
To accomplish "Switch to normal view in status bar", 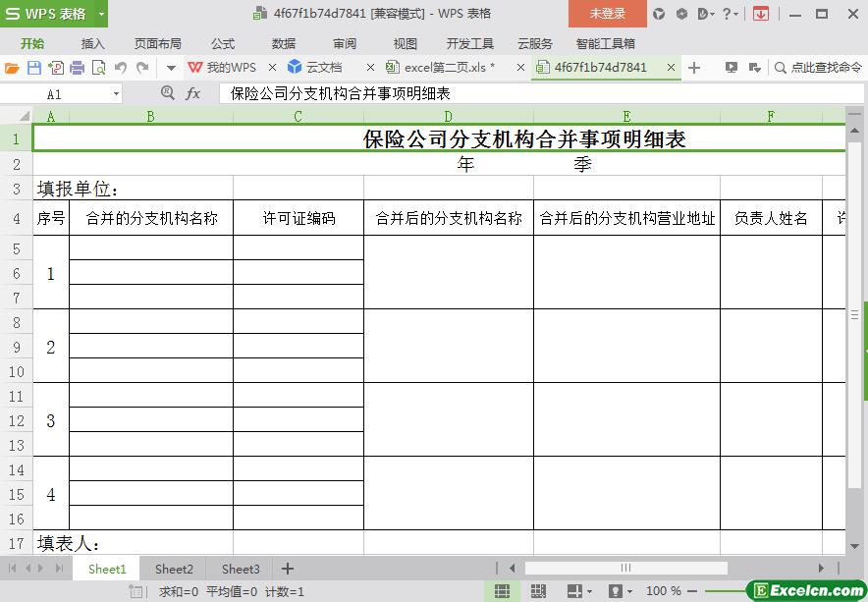I will click(502, 591).
